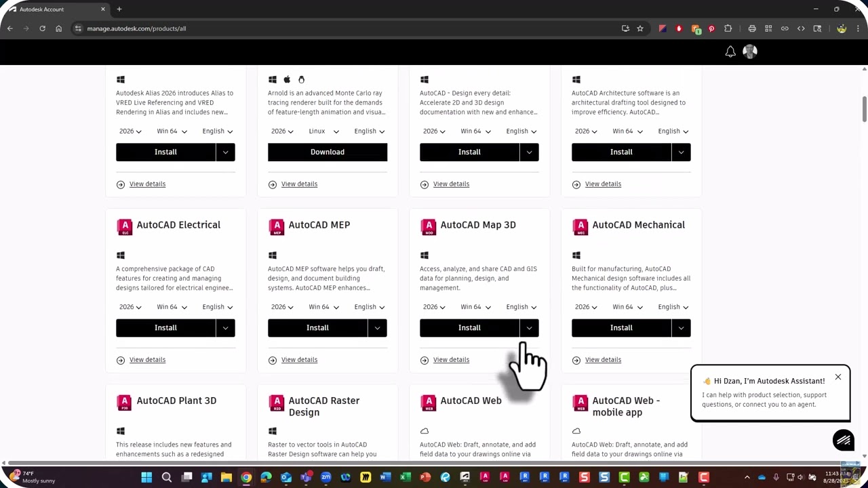Reload the page in the browser
Viewport: 868px width, 488px height.
tap(42, 28)
